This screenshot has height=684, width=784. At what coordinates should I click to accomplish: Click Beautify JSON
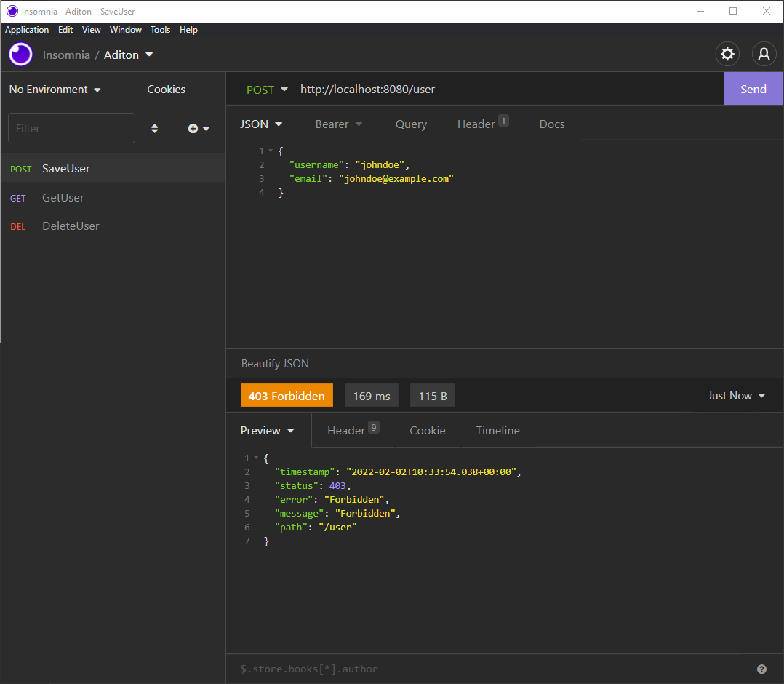(275, 364)
